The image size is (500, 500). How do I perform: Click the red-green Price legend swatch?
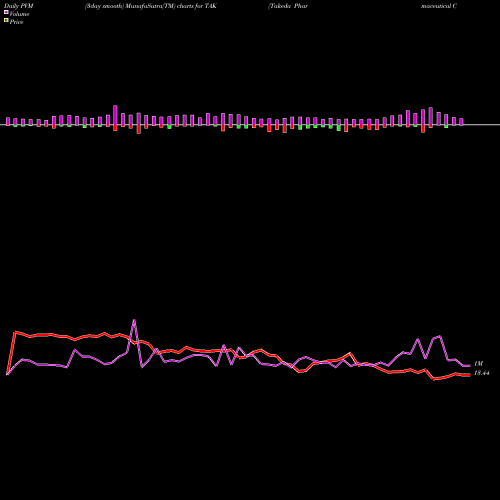pos(6,21)
